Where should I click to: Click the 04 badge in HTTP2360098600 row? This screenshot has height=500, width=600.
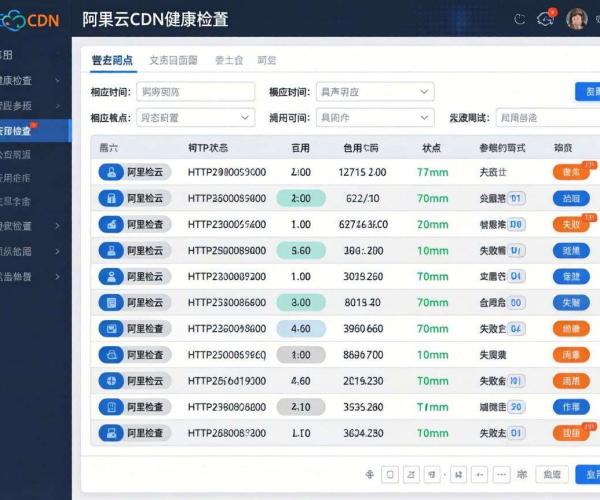tap(516, 329)
